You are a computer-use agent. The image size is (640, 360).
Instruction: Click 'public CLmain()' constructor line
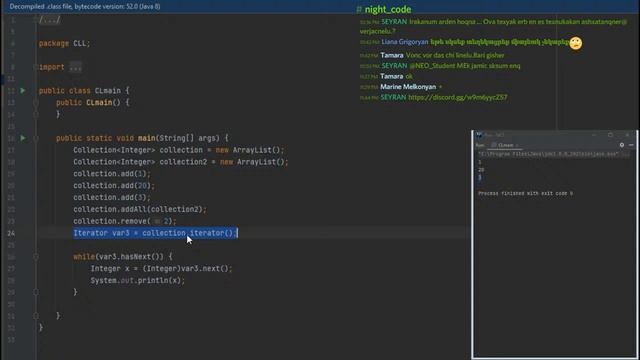point(93,102)
